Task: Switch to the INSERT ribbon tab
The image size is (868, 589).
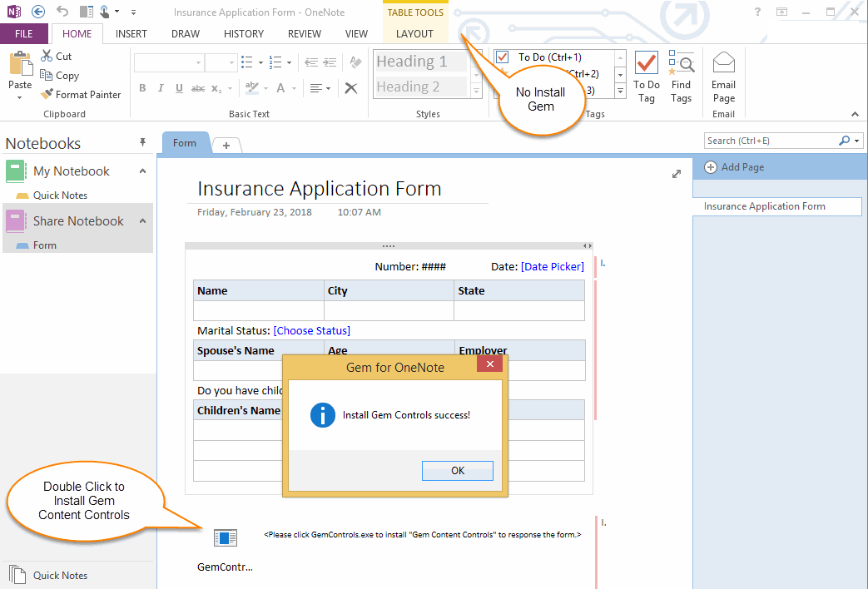Action: [x=131, y=34]
